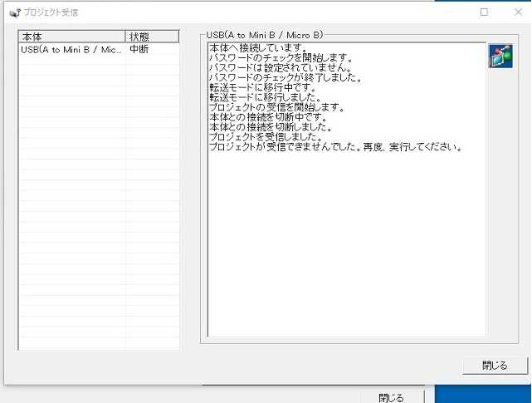Click log line プロジェクトの受信を開始します。
532x403 pixels.
click(277, 107)
